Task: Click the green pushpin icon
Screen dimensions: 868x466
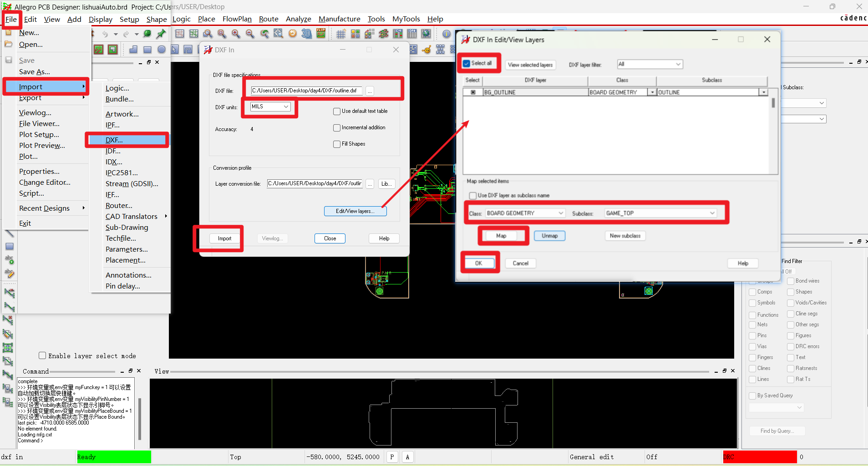Action: tap(161, 34)
